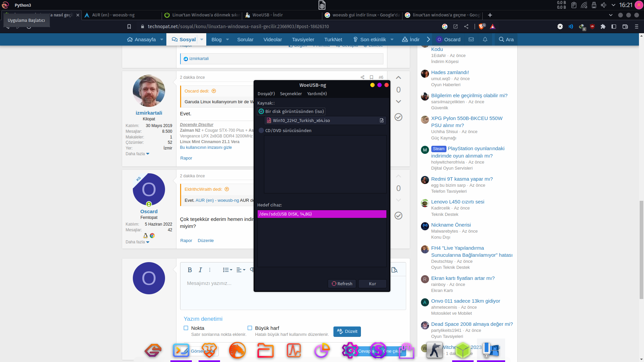Share post #6 via the share icon
644x362 pixels.
(x=362, y=77)
